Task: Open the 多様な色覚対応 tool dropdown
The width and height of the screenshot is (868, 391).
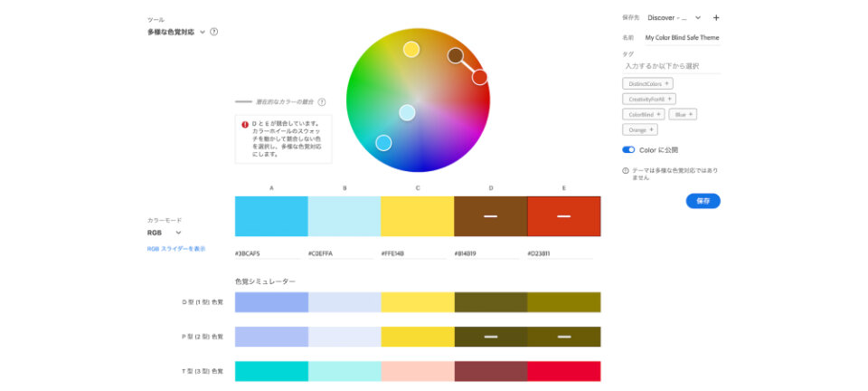Action: pos(202,32)
